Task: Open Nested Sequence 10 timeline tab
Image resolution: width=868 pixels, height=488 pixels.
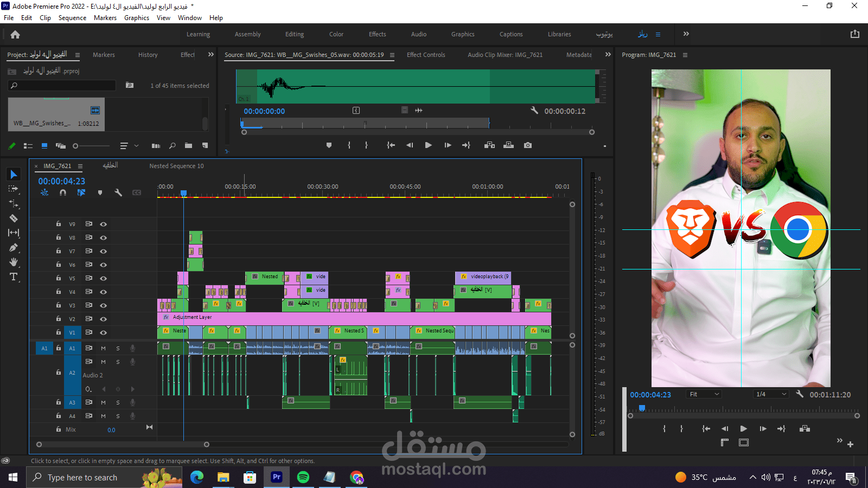Action: pos(176,166)
